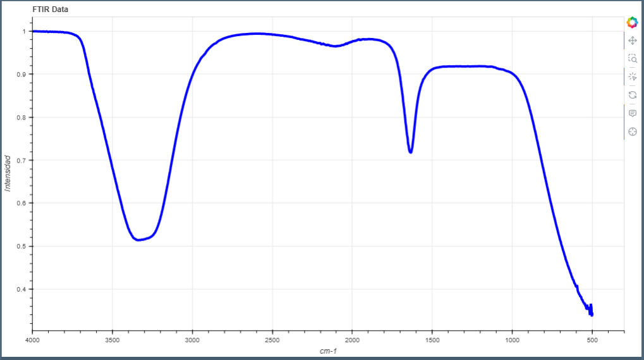Click the broad trough bottom near 3350 cm-1
644x360 pixels.
(138, 240)
